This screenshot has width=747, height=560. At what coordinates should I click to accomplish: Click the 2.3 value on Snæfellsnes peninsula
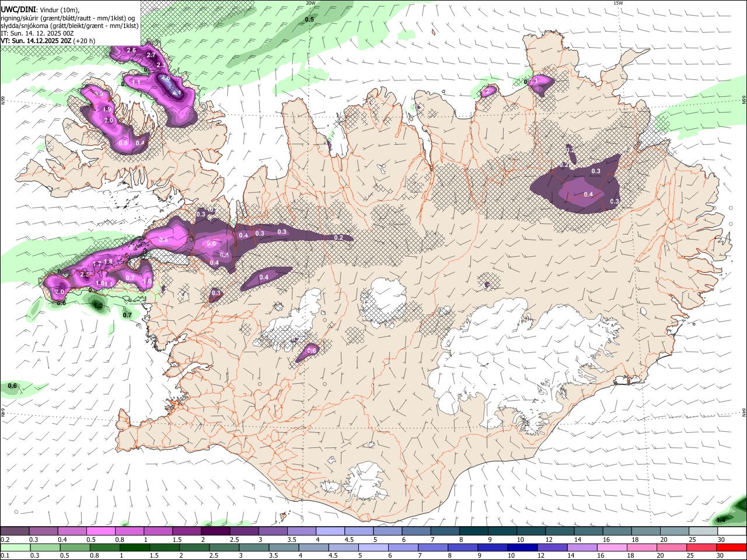click(x=85, y=274)
